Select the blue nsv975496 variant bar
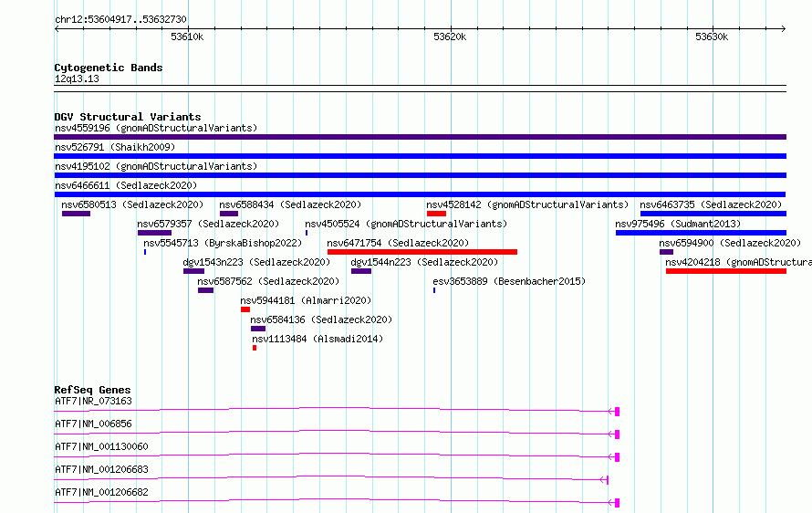 [702, 233]
